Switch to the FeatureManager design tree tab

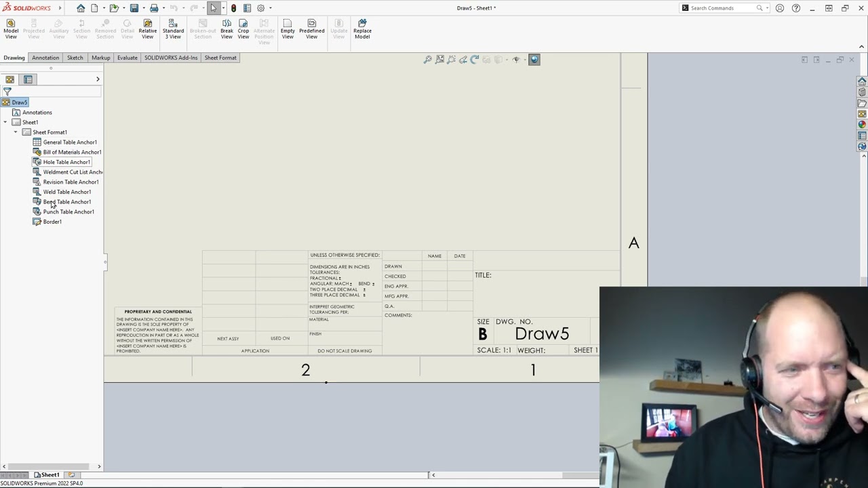coord(10,79)
